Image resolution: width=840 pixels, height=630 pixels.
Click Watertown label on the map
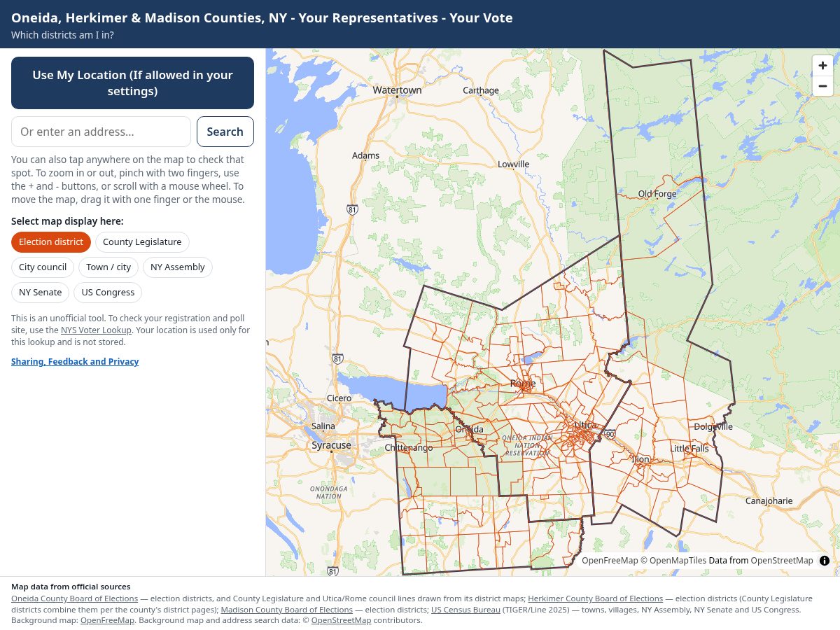pyautogui.click(x=397, y=90)
